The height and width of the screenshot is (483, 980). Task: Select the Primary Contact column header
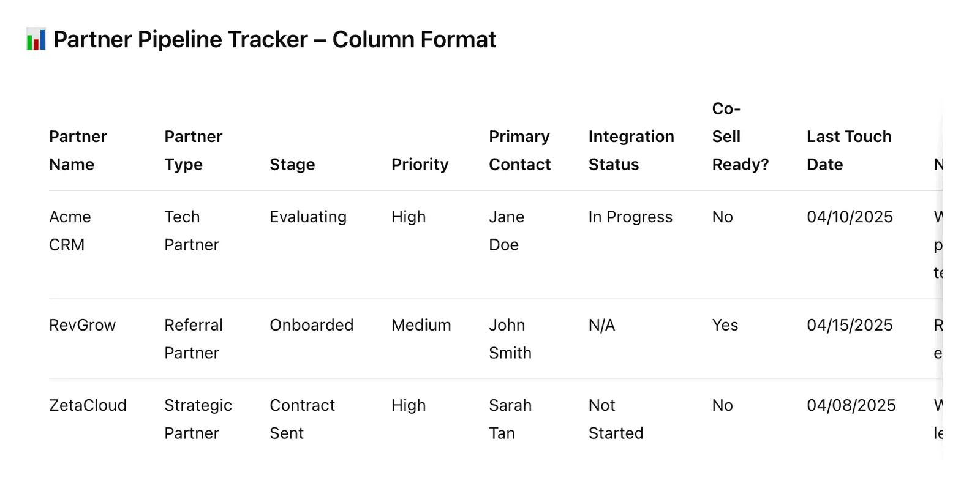click(x=519, y=151)
